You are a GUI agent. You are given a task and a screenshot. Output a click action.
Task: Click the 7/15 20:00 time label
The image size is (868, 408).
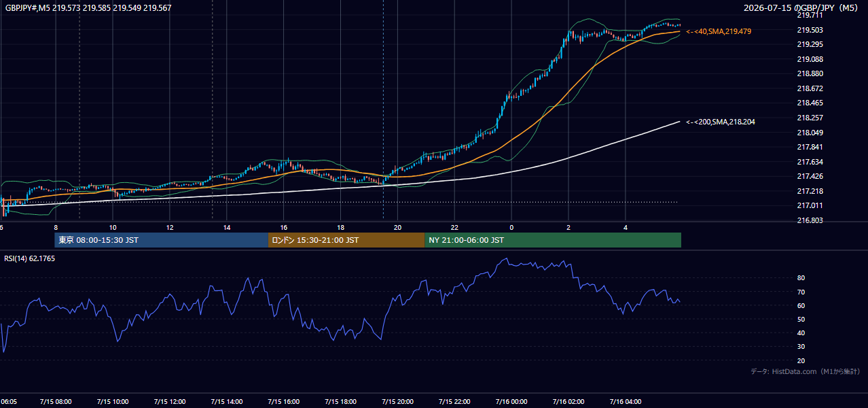398,402
